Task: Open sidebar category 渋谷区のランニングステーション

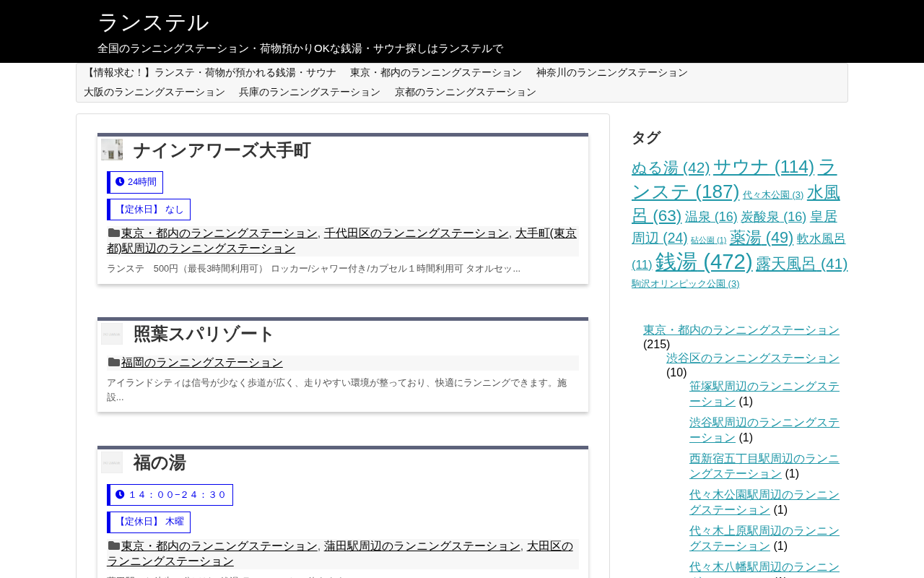Action: [753, 358]
